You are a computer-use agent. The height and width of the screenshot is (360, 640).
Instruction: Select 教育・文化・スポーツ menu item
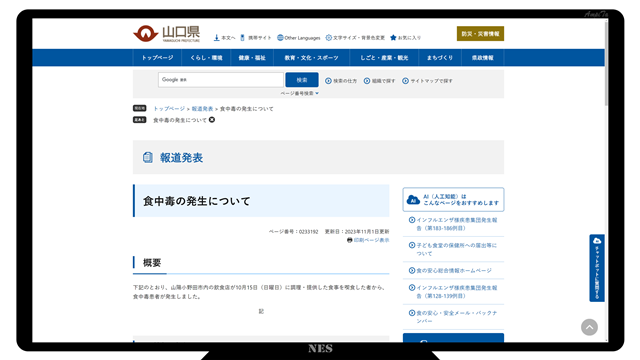pyautogui.click(x=311, y=58)
